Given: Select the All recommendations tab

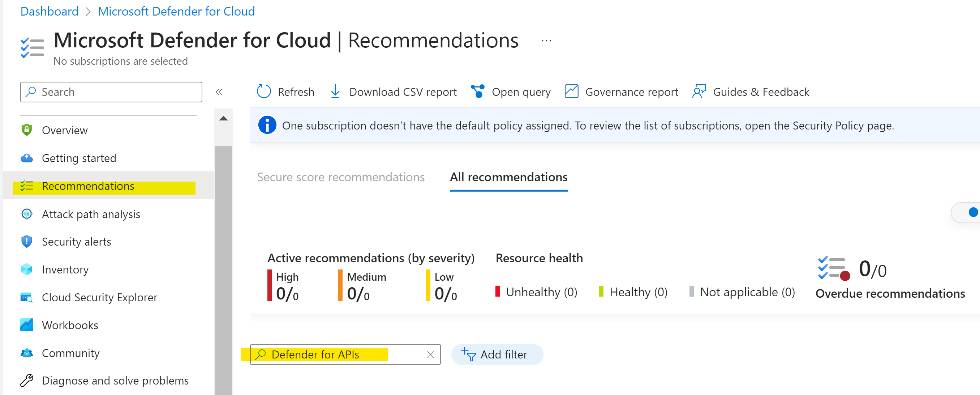Looking at the screenshot, I should 508,177.
